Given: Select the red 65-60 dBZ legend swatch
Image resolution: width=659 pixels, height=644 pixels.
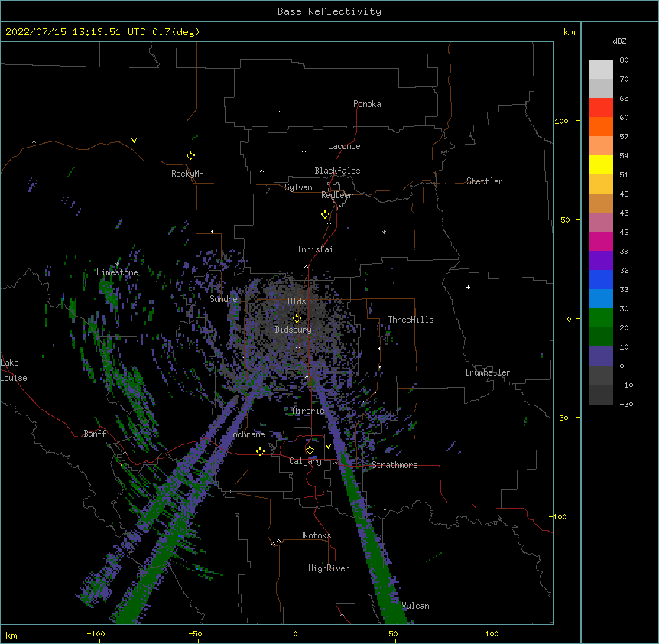Looking at the screenshot, I should (x=601, y=108).
